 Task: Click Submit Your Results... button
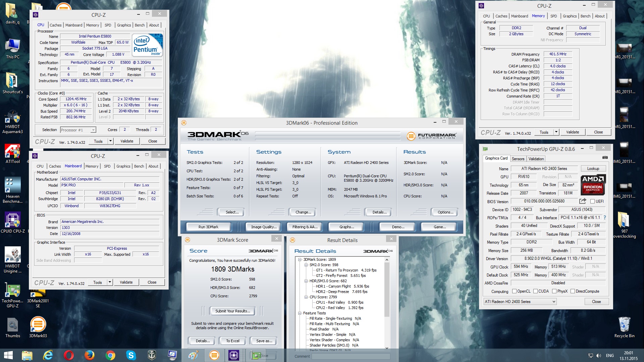click(x=232, y=311)
